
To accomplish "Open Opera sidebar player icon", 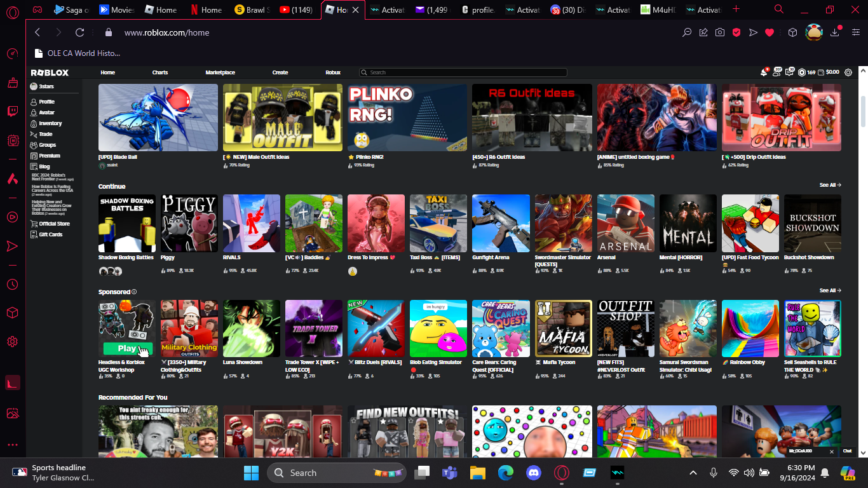I will point(12,217).
